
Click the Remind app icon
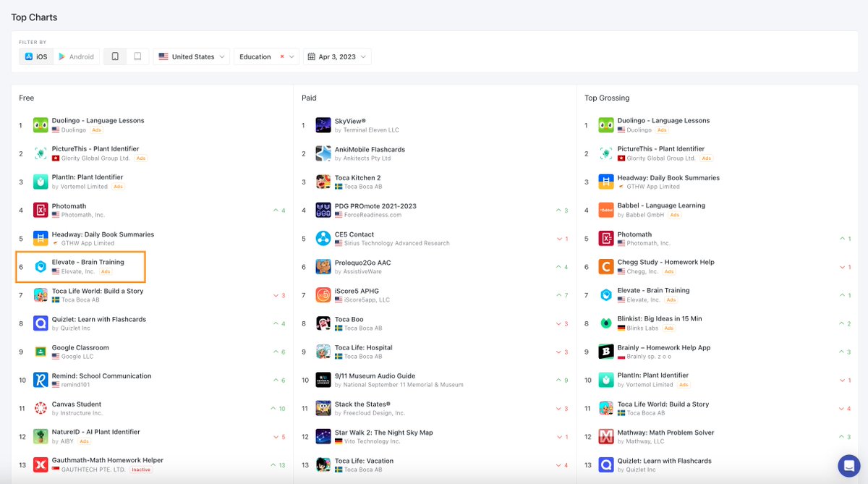coord(41,381)
